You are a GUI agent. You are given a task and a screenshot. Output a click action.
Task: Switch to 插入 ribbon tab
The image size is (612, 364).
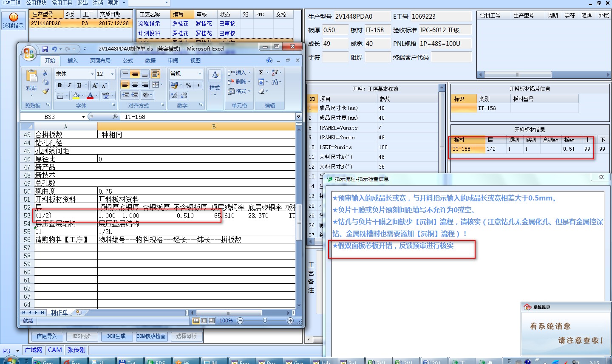coord(73,61)
